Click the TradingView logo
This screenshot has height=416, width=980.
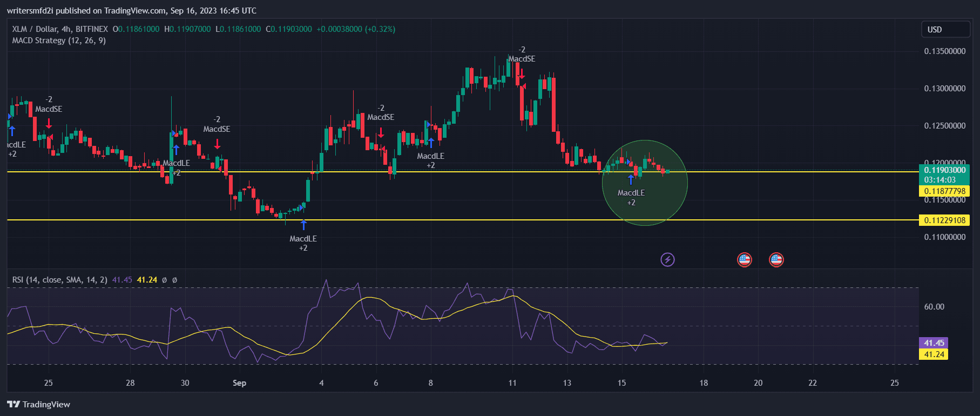[x=39, y=404]
